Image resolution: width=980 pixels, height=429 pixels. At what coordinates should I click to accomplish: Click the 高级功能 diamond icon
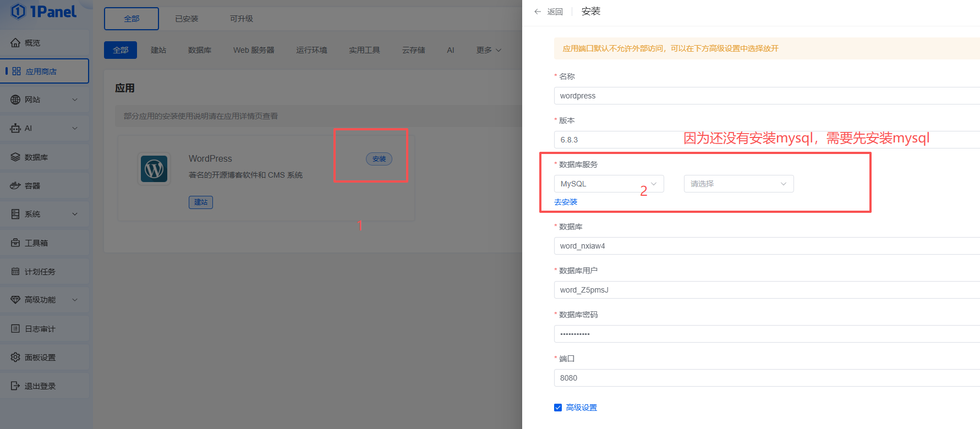(x=15, y=300)
